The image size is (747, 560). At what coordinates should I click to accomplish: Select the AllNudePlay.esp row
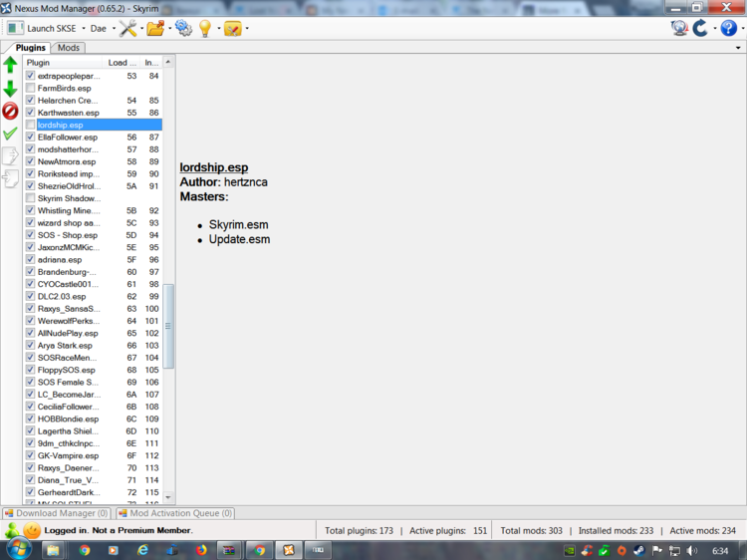(x=93, y=333)
